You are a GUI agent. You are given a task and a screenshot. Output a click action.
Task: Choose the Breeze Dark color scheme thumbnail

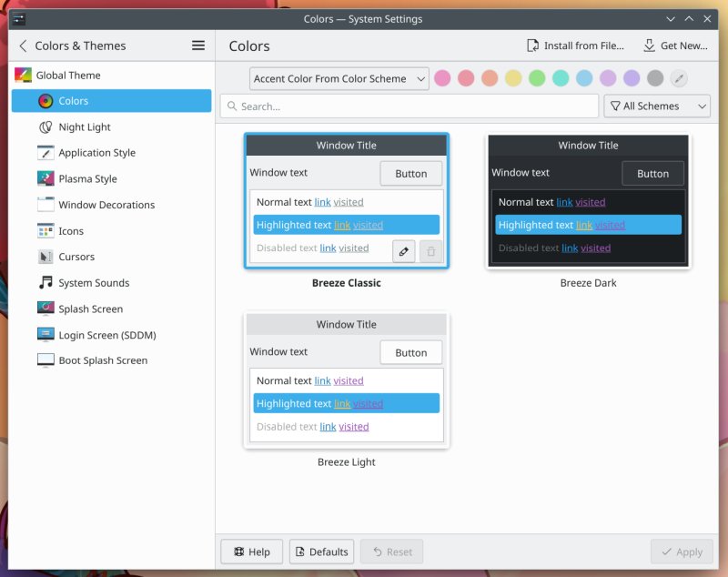click(588, 201)
